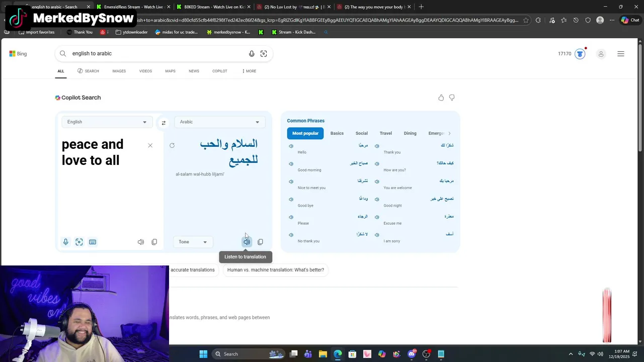Image resolution: width=644 pixels, height=362 pixels.
Task: Switch to IMAGES tab
Action: click(x=119, y=71)
